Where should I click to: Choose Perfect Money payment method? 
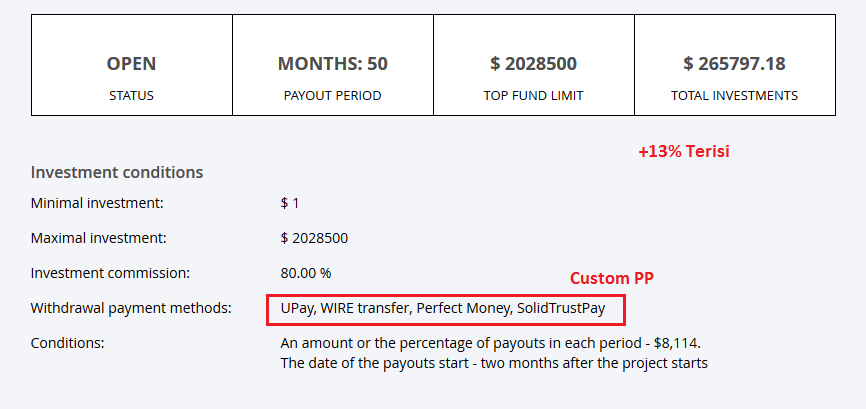coord(462,308)
